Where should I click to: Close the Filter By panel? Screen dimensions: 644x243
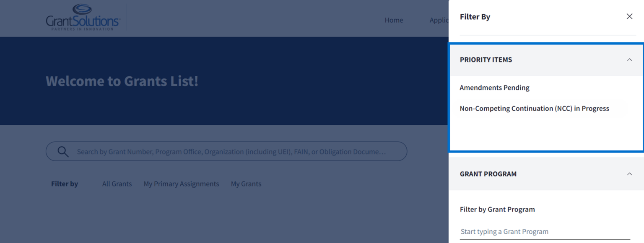tap(629, 16)
